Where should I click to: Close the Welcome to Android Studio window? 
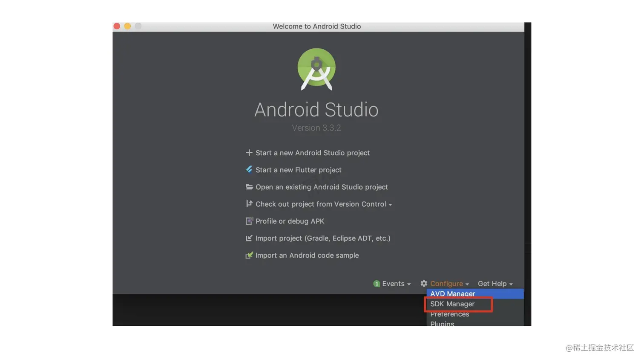point(117,26)
